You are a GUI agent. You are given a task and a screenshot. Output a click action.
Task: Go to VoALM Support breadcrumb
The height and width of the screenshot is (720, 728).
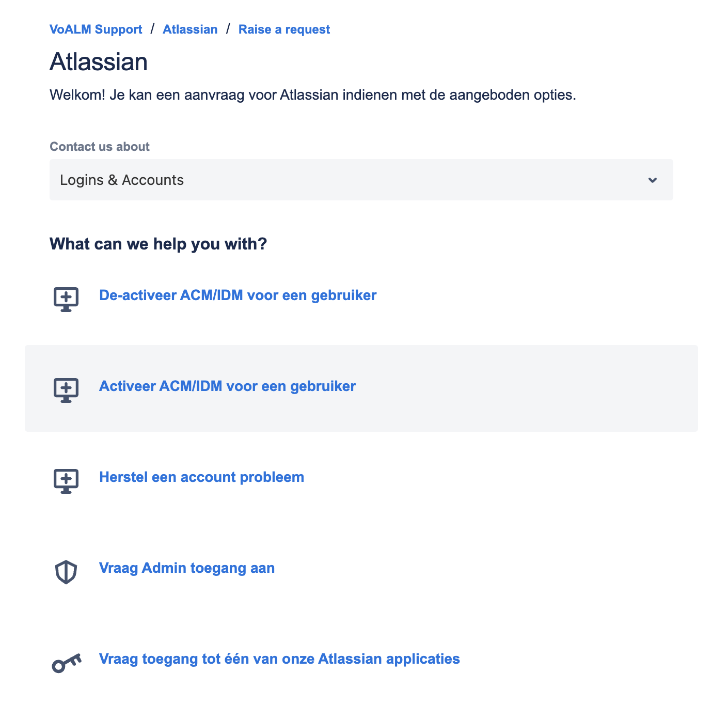pos(96,29)
